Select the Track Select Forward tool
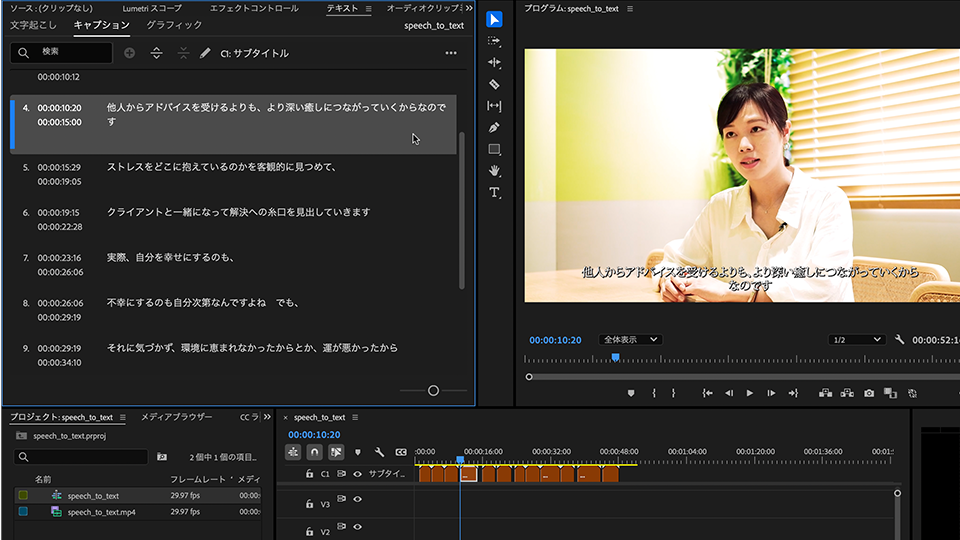This screenshot has width=960, height=540. 494,41
